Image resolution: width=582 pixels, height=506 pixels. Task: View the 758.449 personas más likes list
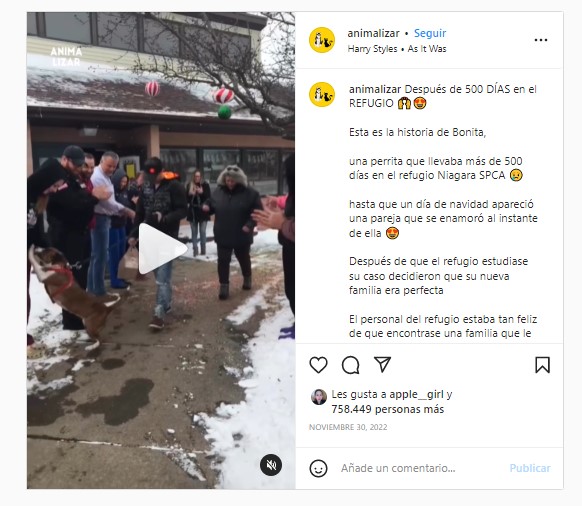pos(388,409)
